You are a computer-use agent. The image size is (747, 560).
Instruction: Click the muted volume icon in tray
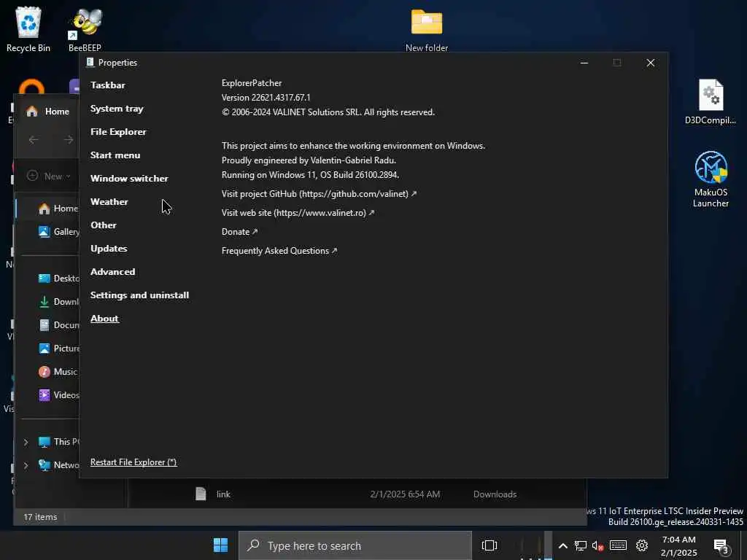[598, 545]
